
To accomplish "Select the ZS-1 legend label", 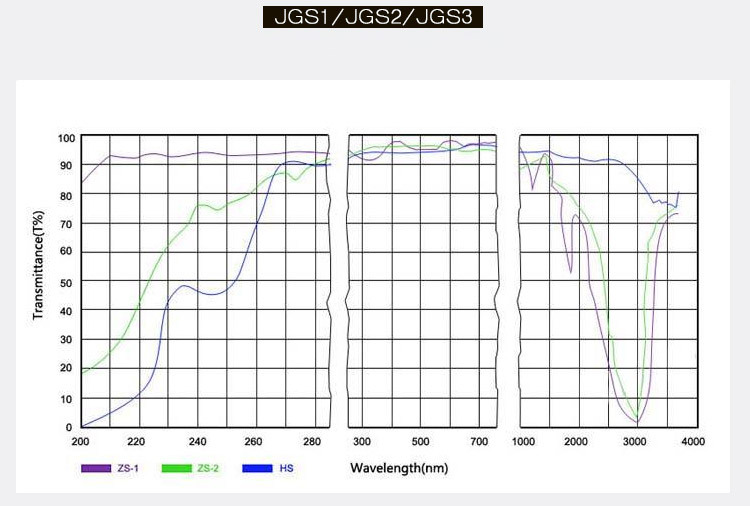I will (128, 468).
